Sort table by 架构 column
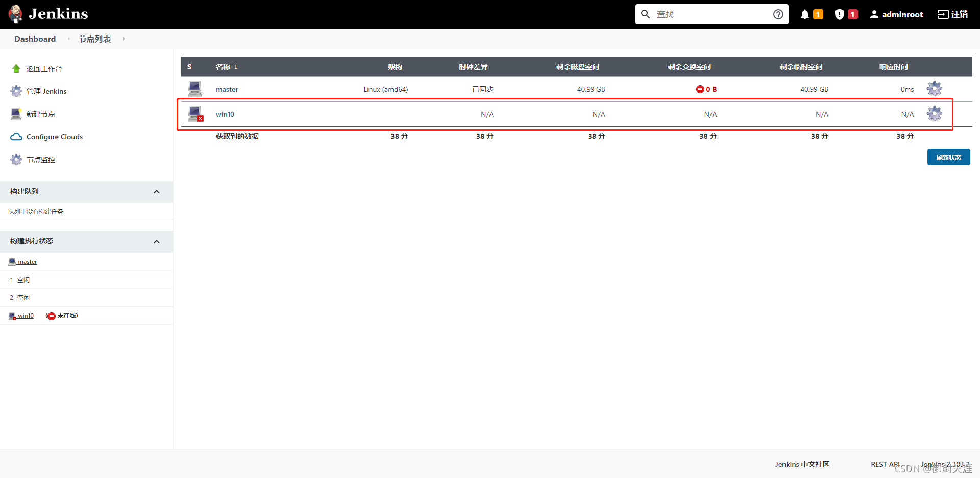The image size is (980, 478). (395, 67)
